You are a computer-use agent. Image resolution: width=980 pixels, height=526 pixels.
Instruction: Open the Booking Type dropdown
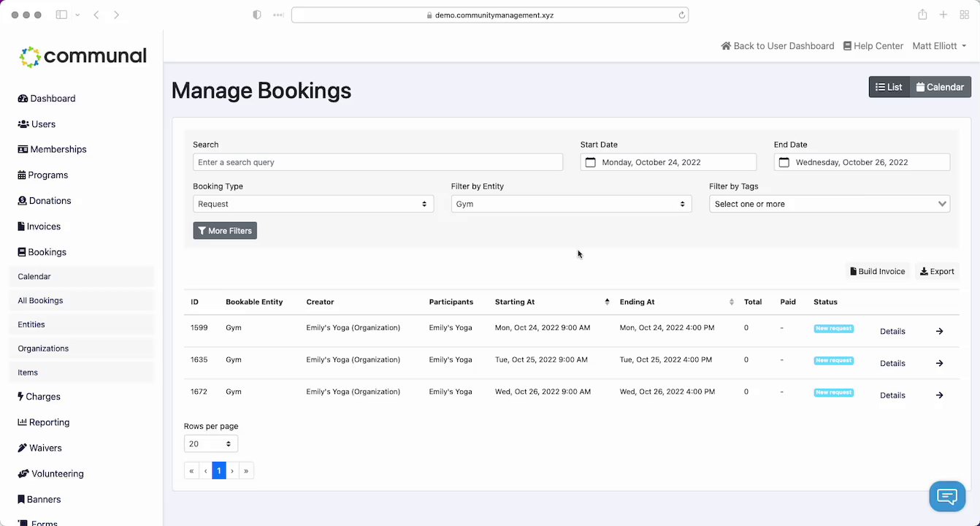(x=313, y=204)
